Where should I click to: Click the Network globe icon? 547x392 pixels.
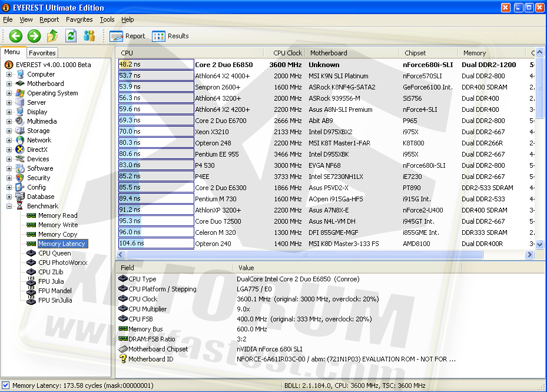20,140
